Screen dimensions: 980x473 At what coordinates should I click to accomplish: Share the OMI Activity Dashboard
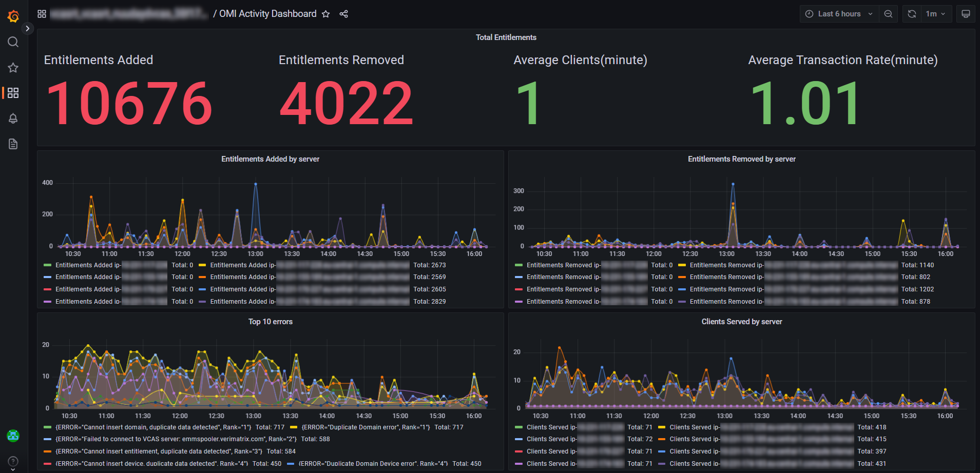click(344, 14)
